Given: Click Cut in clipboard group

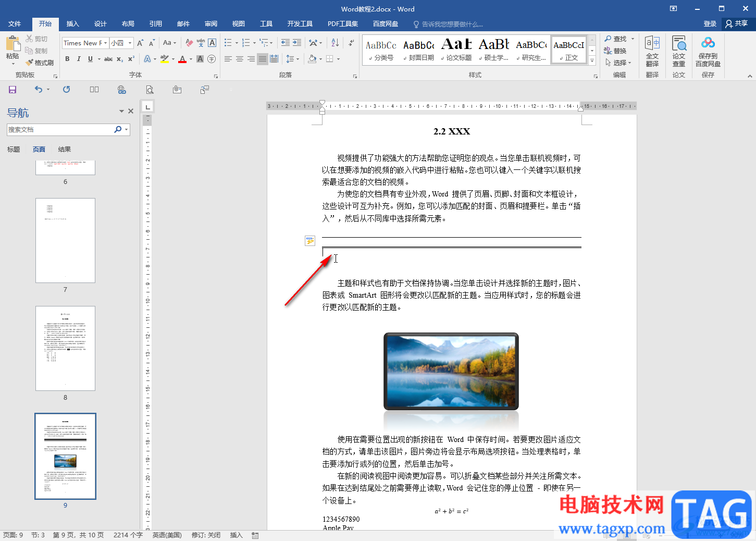Looking at the screenshot, I should coord(37,39).
